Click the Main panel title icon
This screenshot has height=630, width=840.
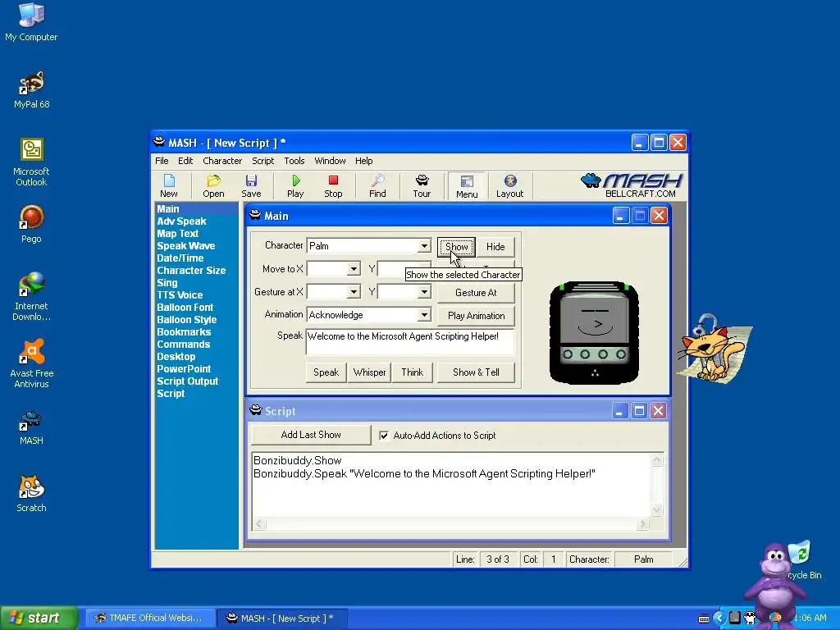255,216
